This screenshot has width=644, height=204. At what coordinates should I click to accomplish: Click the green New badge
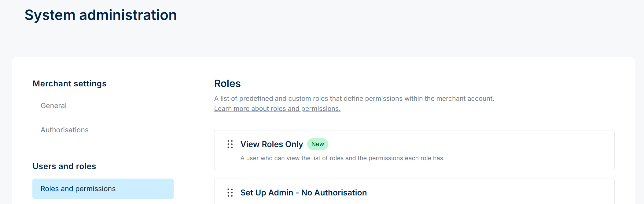click(318, 144)
